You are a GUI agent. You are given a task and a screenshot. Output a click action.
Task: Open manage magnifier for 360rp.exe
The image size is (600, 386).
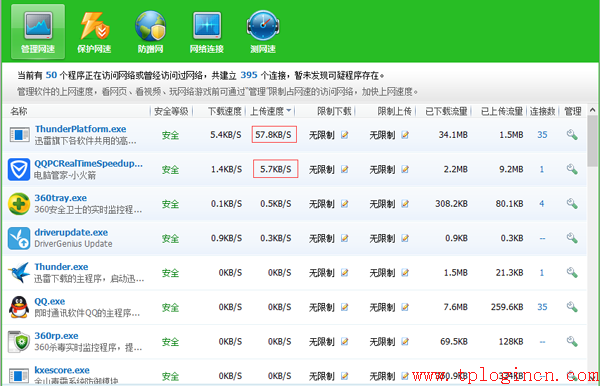tap(572, 341)
